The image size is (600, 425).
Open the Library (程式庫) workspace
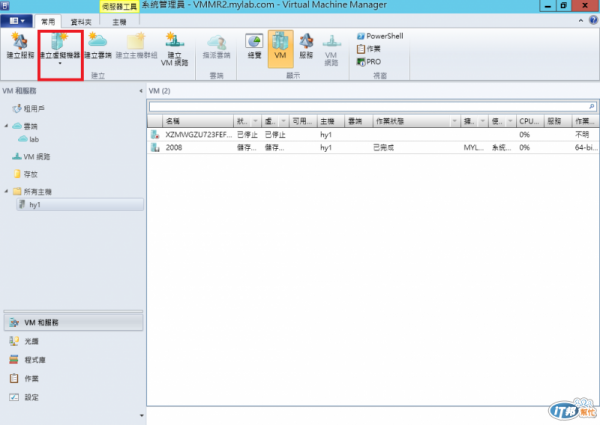pos(73,360)
